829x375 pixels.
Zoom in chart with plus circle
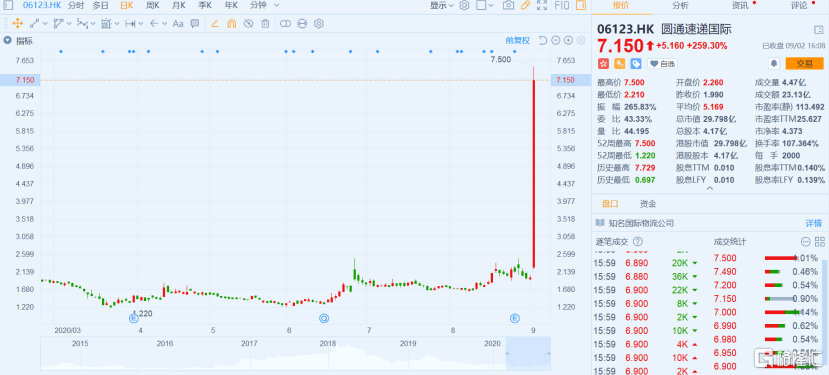point(568,40)
